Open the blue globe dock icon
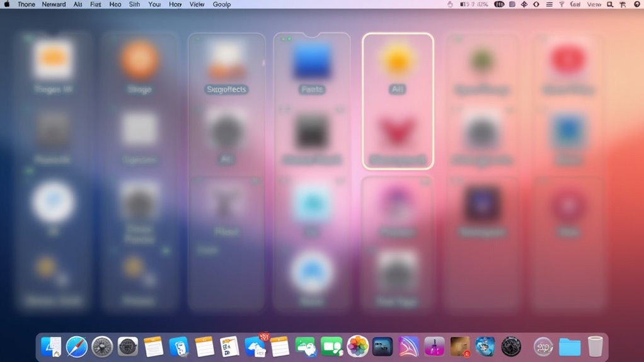Viewport: 644px width, 362px height. (x=485, y=346)
